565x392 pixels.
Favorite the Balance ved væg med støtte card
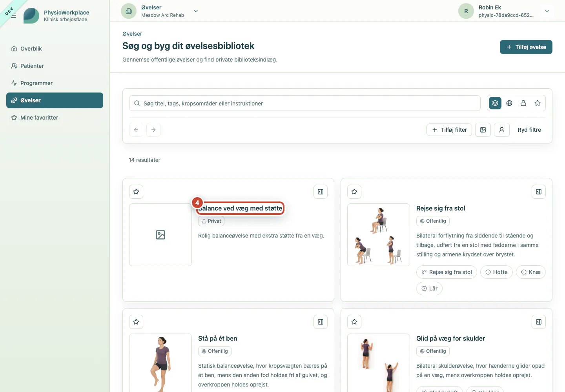coord(136,192)
